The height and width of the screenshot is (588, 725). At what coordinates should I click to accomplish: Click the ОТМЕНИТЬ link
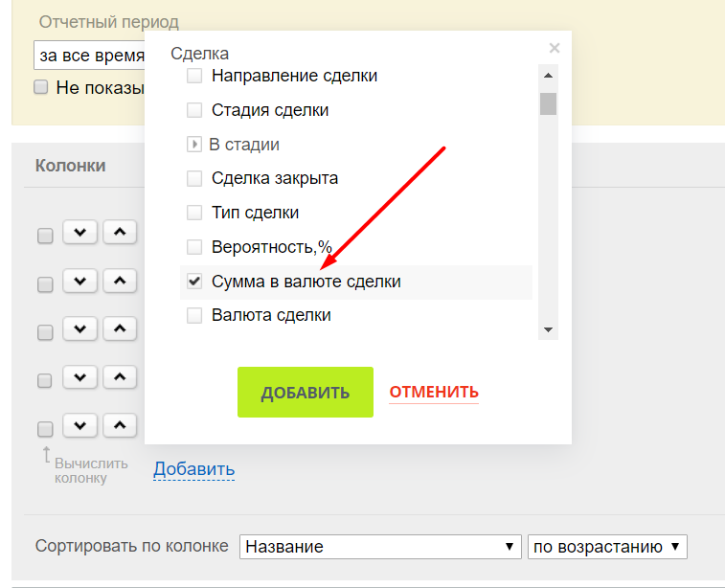(x=434, y=392)
